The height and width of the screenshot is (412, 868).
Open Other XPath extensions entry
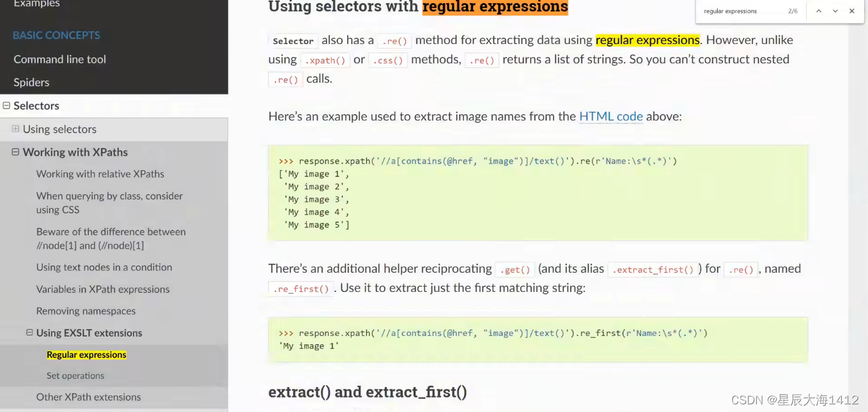click(89, 397)
